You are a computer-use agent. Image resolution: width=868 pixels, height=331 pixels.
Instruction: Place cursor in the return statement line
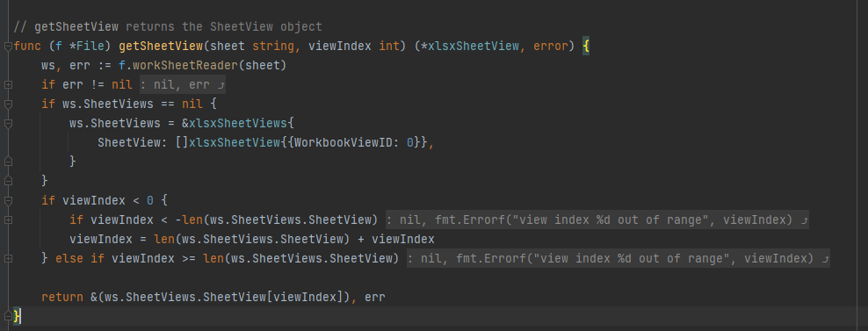(x=213, y=297)
